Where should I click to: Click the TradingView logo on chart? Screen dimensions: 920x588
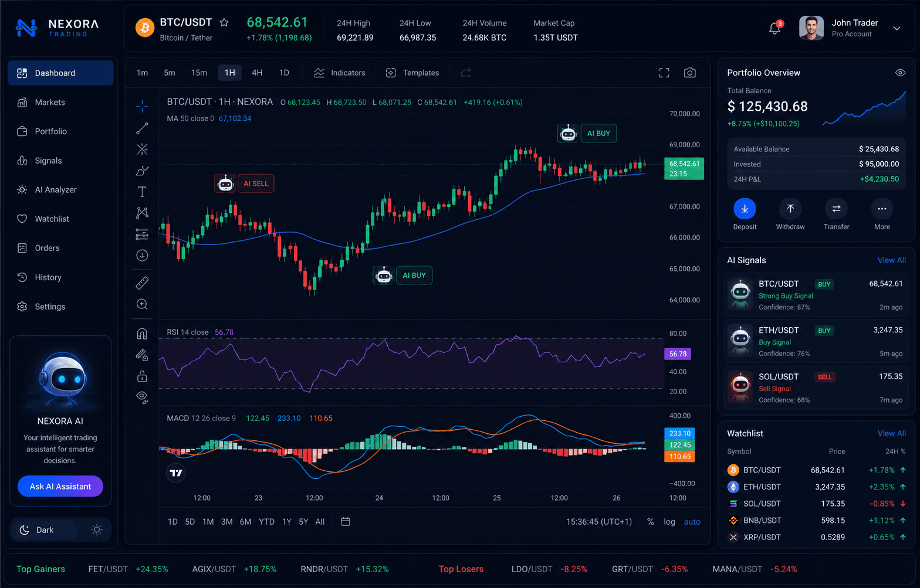[x=176, y=473]
